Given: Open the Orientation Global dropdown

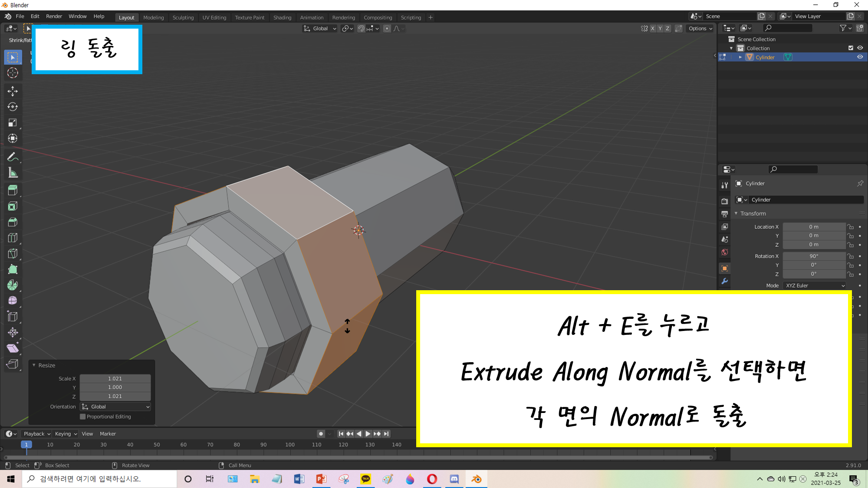Looking at the screenshot, I should click(x=115, y=407).
